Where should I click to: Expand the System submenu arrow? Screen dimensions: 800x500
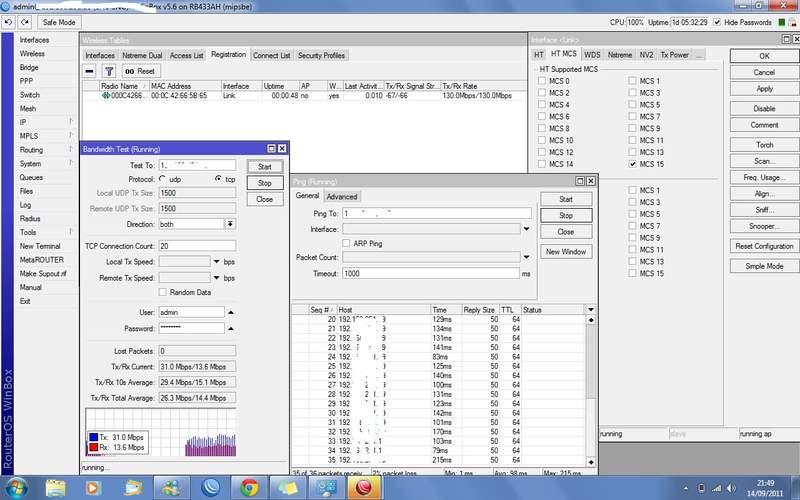pyautogui.click(x=71, y=163)
